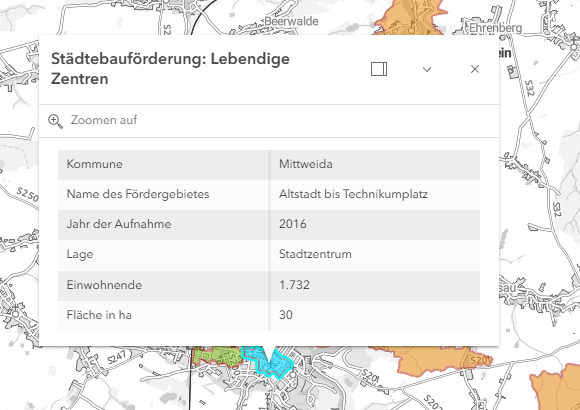Click the Ehrenberg map label
This screenshot has height=410, width=580.
tap(495, 28)
